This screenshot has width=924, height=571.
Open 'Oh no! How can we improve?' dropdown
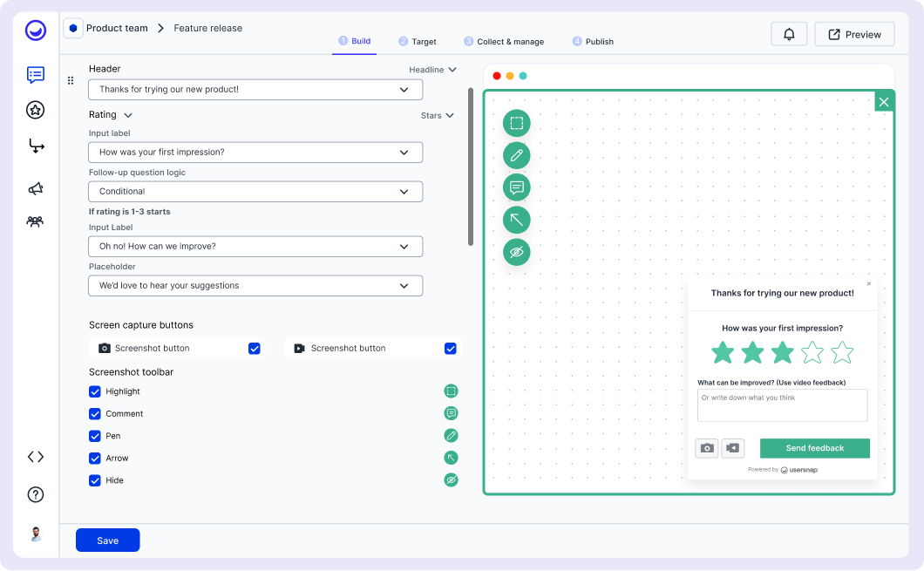[255, 247]
